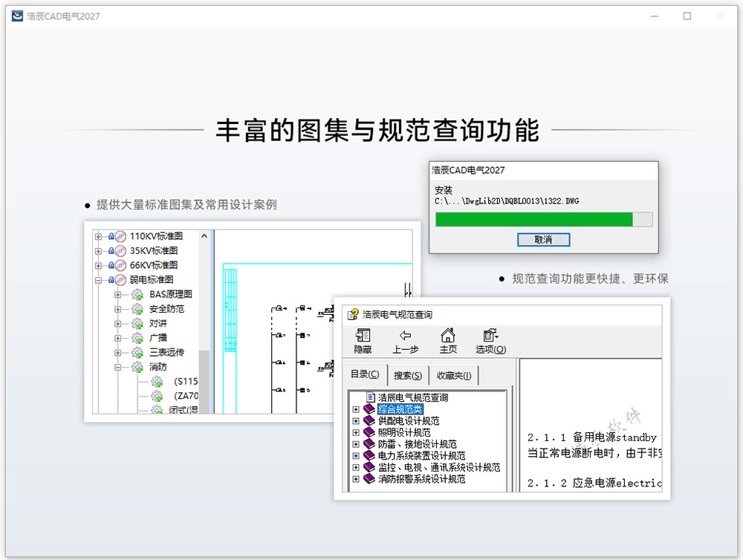Expand the 对讲 node
Image resolution: width=743 pixels, height=560 pixels.
117,324
